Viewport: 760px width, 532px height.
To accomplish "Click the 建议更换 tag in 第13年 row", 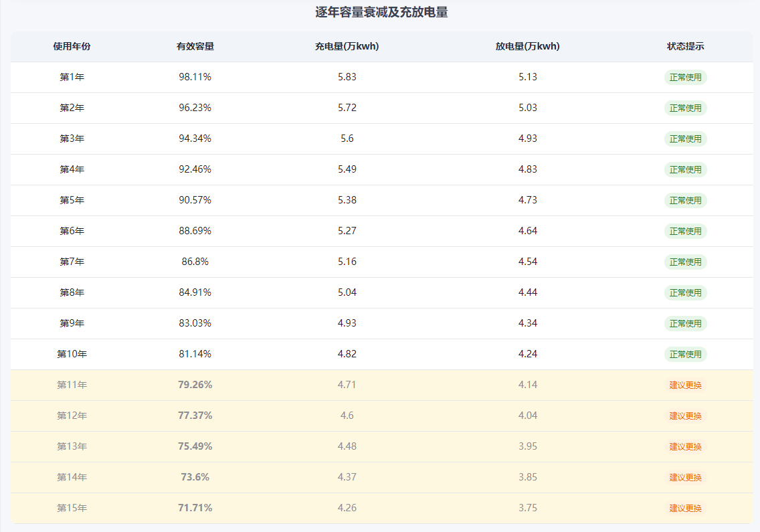I will tap(685, 447).
